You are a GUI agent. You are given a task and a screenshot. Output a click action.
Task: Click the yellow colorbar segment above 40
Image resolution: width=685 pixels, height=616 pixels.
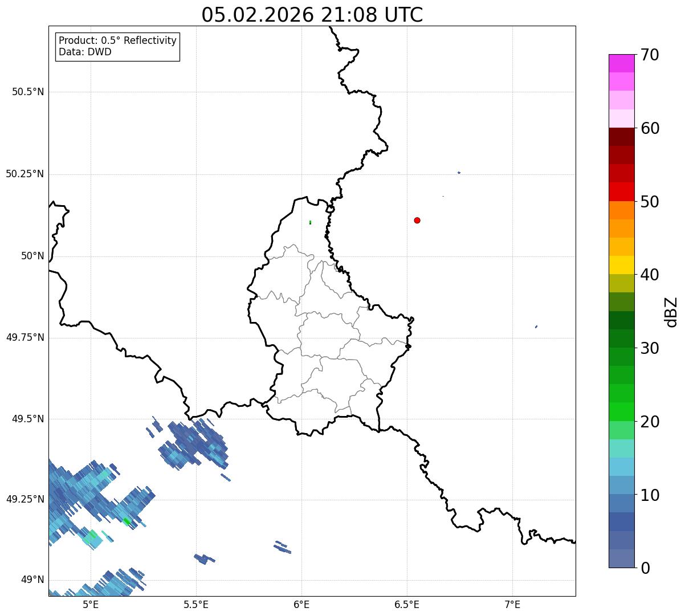click(x=621, y=265)
